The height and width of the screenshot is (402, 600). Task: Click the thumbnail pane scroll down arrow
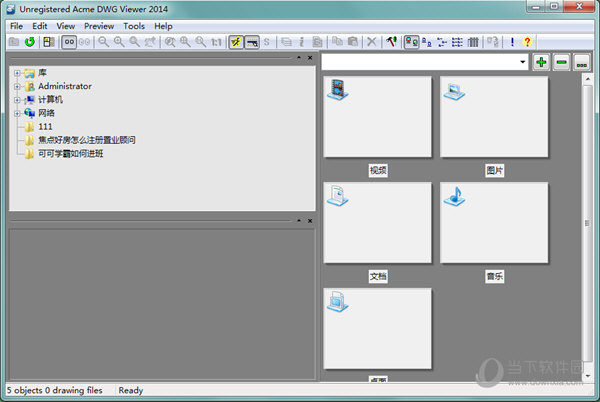pos(587,376)
